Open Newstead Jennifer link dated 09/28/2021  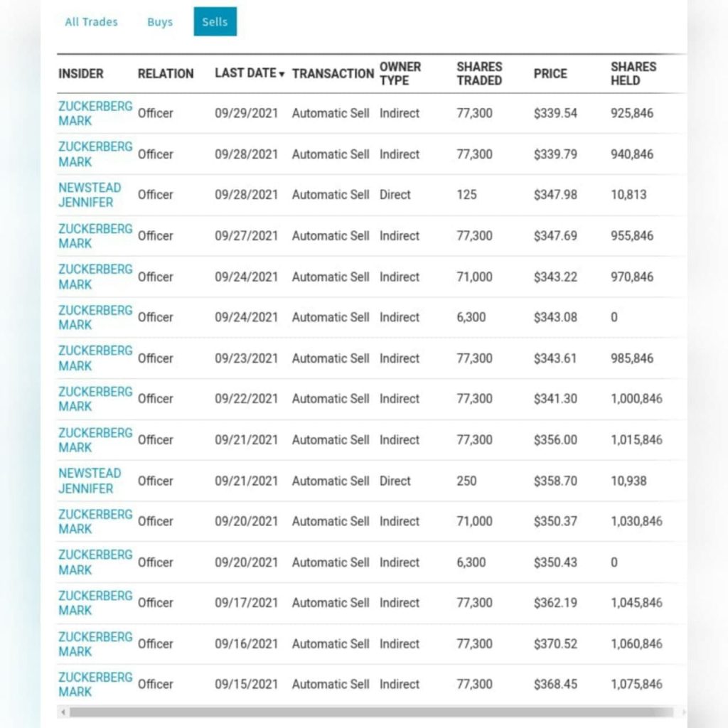pyautogui.click(x=90, y=195)
